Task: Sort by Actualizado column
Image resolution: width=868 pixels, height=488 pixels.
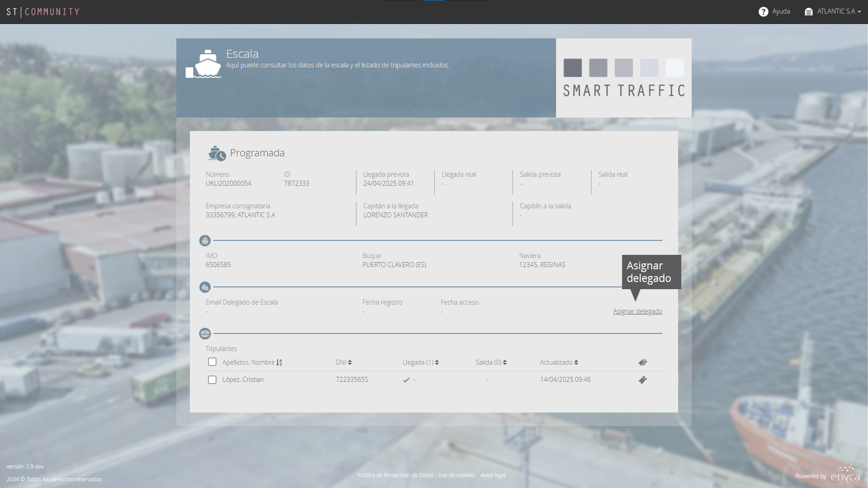Action: pos(559,362)
